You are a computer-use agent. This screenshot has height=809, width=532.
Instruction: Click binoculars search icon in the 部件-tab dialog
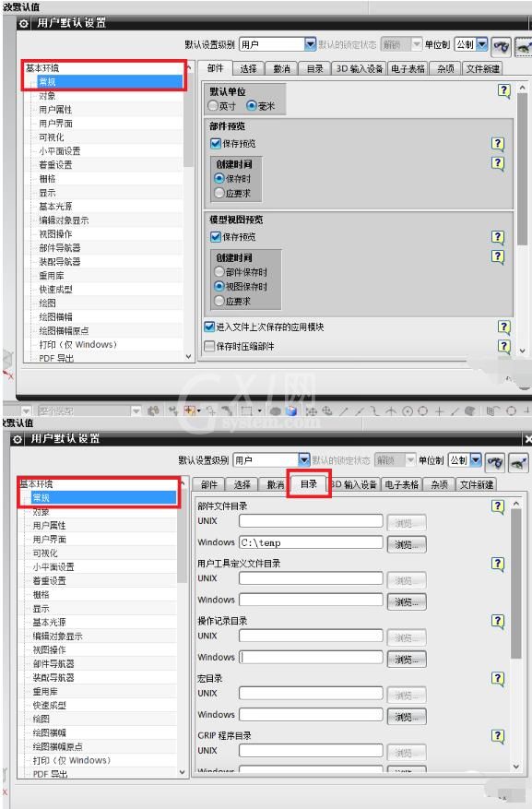click(501, 46)
